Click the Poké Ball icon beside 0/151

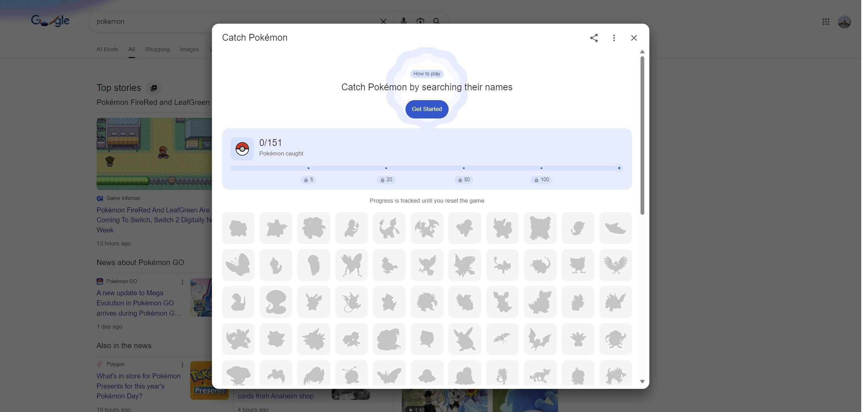tap(242, 149)
